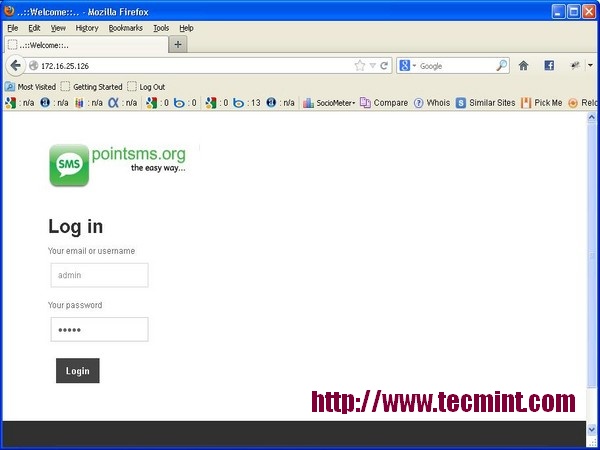Viewport: 600px width, 450px height.
Task: Open the URL history dropdown arrow
Action: (x=372, y=66)
